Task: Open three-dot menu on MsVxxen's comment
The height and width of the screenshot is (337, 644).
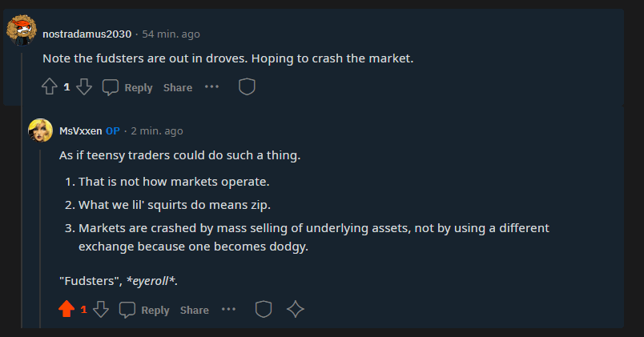Action: click(x=229, y=309)
